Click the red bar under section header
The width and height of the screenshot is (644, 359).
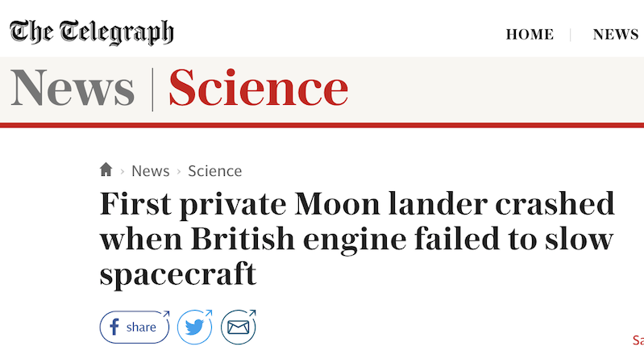(322, 125)
